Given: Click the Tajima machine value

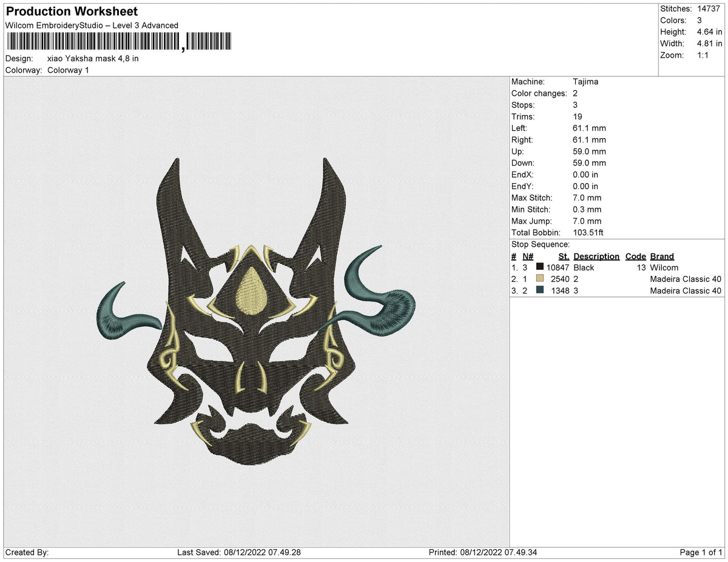Looking at the screenshot, I should 586,81.
